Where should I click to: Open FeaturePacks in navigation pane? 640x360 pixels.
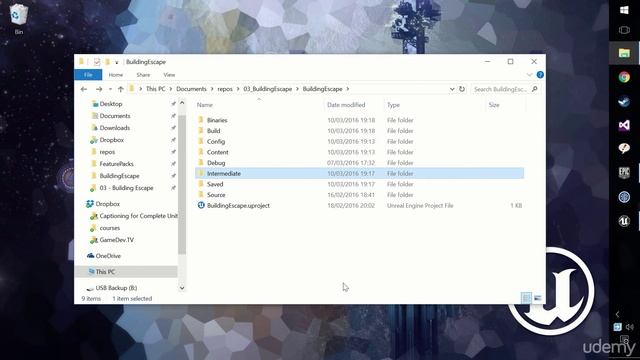coord(116,164)
